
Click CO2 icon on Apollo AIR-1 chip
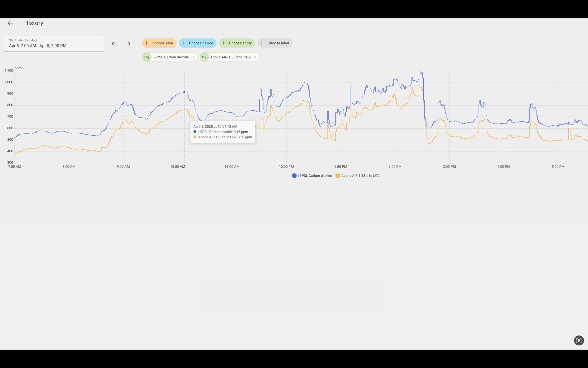(x=204, y=57)
